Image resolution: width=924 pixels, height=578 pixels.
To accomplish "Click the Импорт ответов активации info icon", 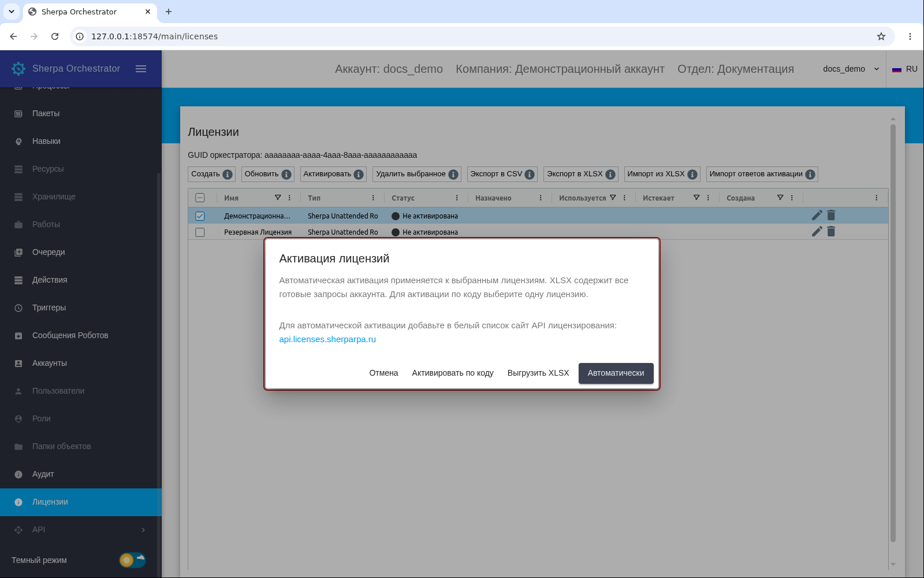I will [810, 175].
